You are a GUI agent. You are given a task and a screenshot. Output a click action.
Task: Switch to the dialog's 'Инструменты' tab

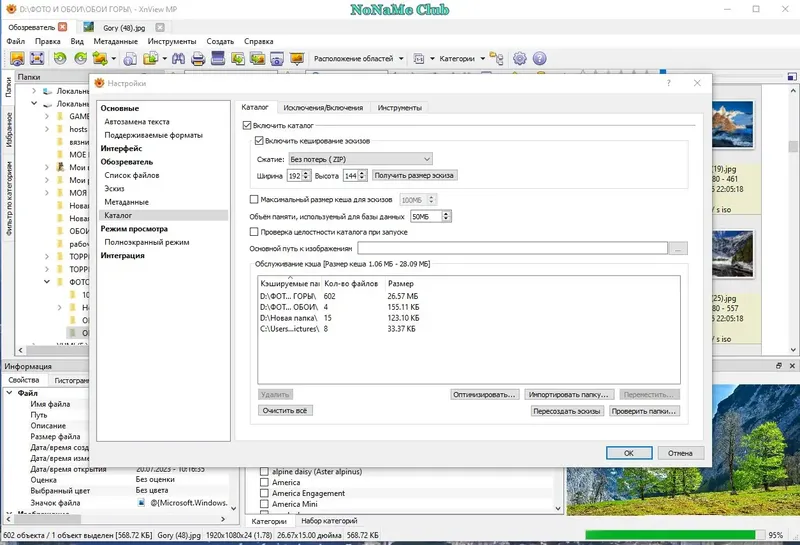tap(399, 108)
